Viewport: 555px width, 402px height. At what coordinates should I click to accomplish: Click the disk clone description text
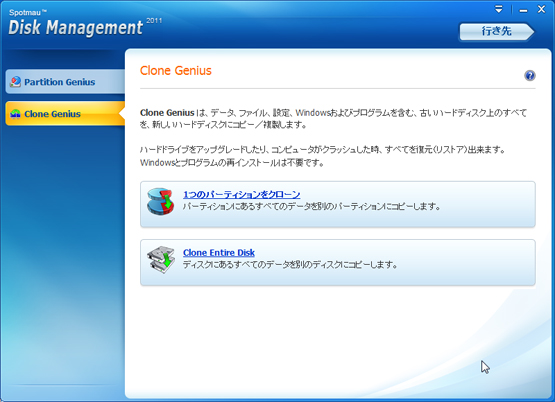[290, 264]
